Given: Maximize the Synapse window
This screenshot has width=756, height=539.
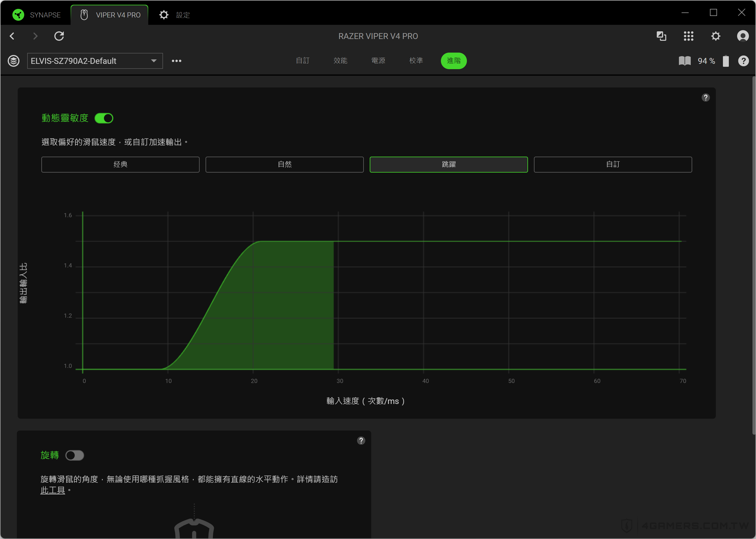Looking at the screenshot, I should [713, 13].
